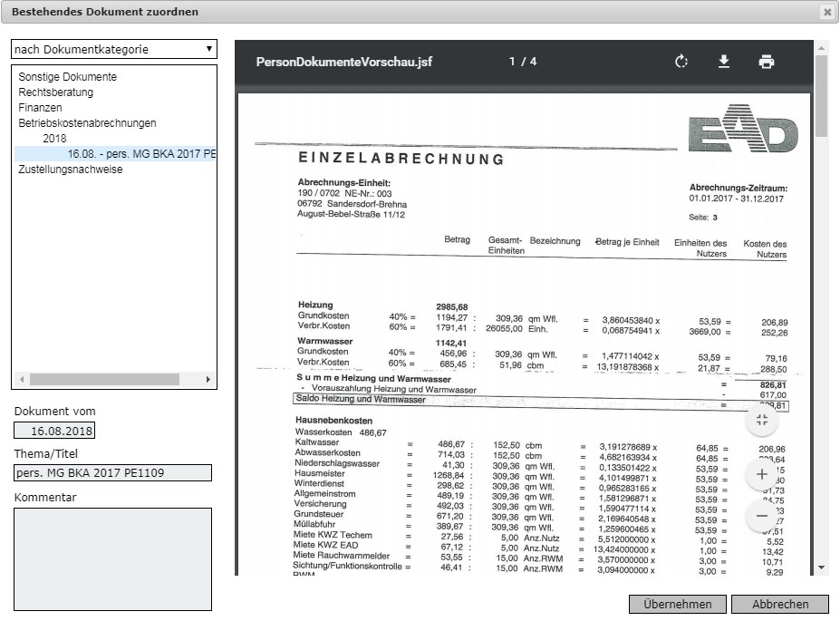
Task: Click the Betrag je Einheit column header
Action: [x=627, y=242]
